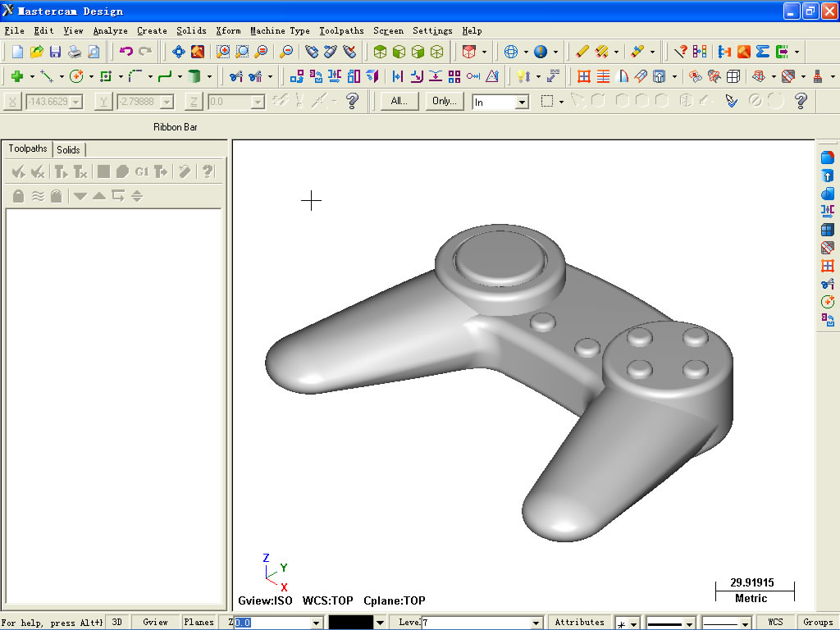Click the help question mark beside Z field

(x=352, y=101)
